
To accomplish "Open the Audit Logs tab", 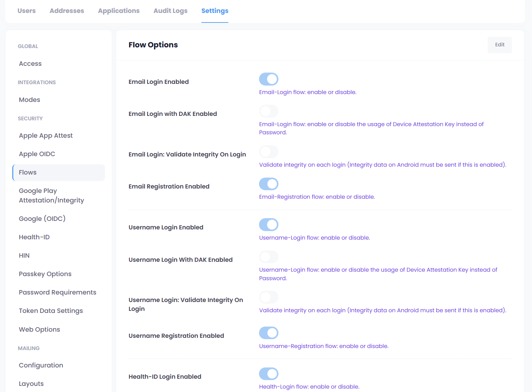I will (170, 11).
